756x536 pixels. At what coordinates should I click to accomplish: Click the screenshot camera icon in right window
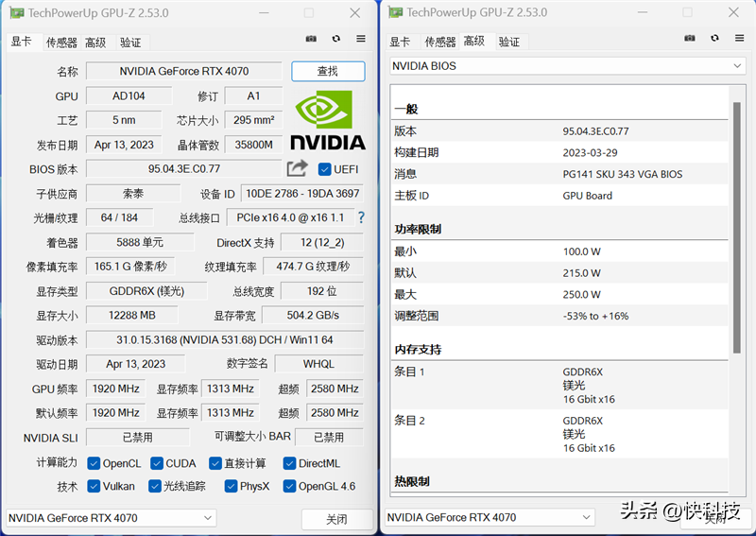coord(690,38)
